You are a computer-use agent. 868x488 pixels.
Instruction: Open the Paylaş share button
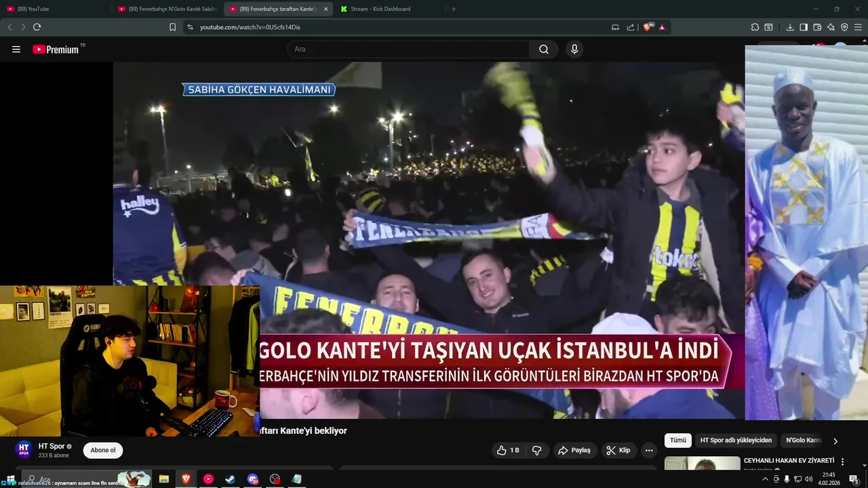[574, 450]
